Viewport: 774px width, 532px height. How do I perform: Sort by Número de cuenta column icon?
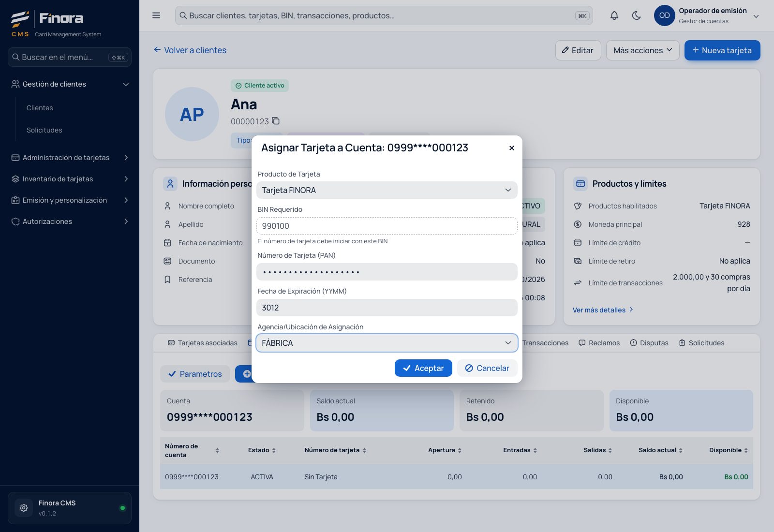click(217, 450)
